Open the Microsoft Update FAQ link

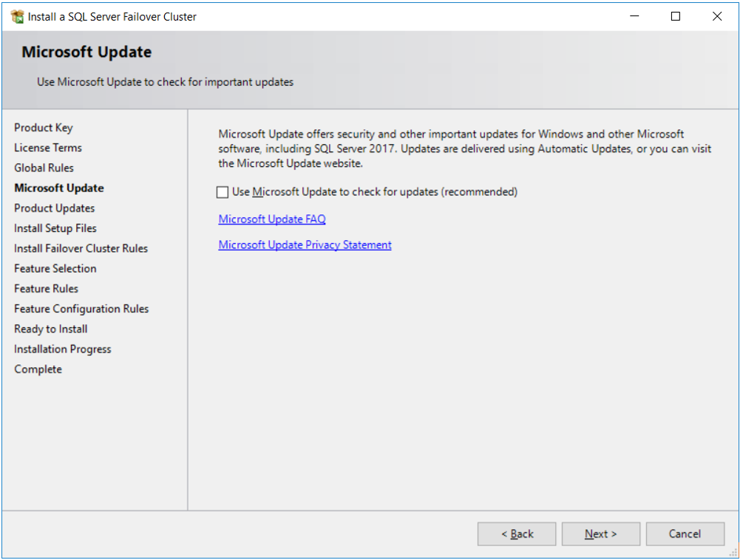coord(271,219)
